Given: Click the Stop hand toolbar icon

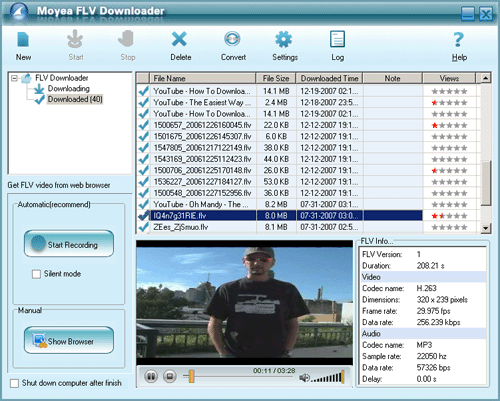Looking at the screenshot, I should [x=126, y=39].
